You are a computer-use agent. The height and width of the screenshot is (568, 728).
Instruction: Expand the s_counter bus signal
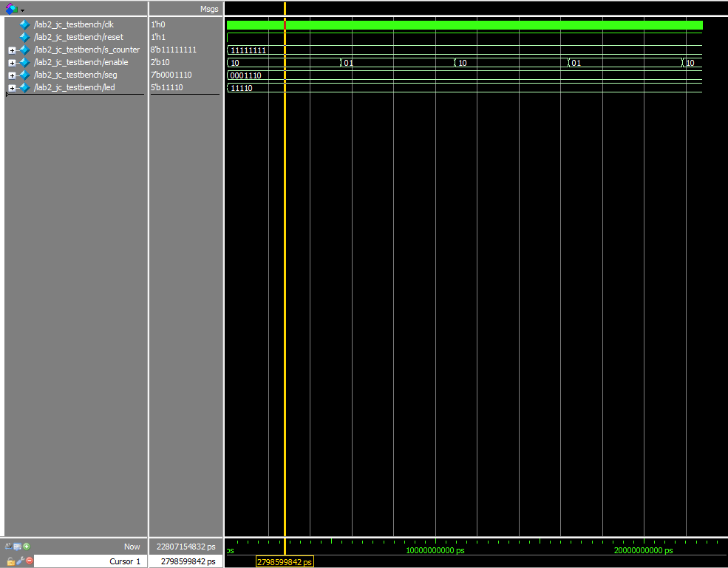click(12, 50)
